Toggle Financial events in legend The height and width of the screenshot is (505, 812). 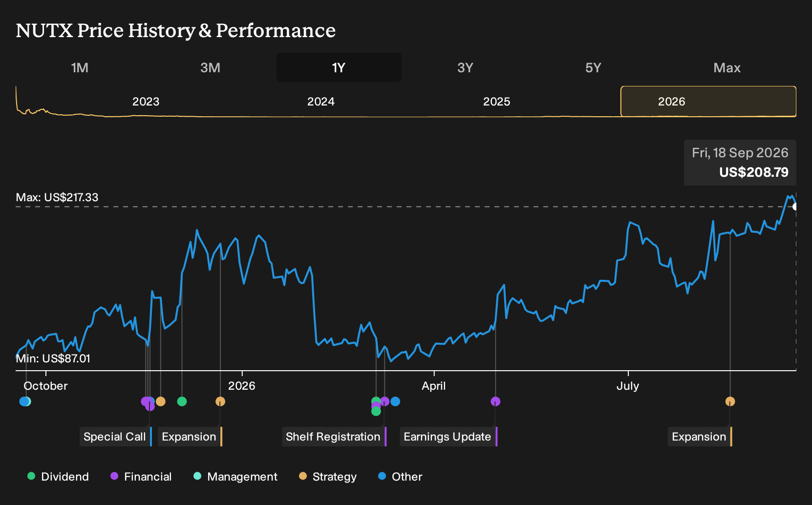pos(141,477)
